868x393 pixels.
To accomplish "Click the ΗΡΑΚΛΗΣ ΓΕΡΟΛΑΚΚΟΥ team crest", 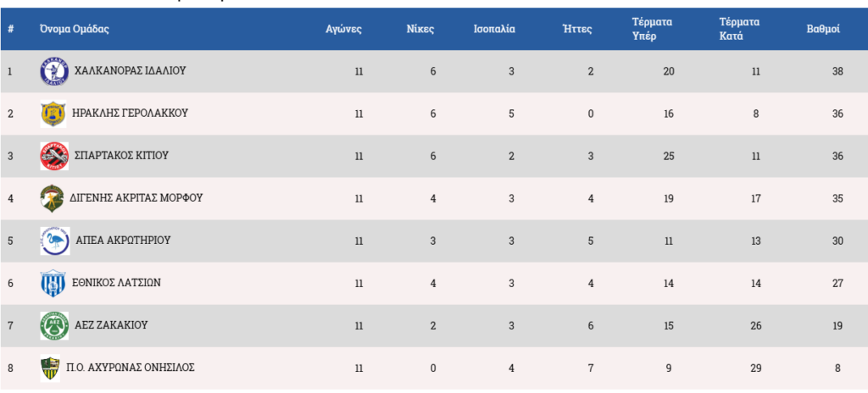I will [x=53, y=113].
